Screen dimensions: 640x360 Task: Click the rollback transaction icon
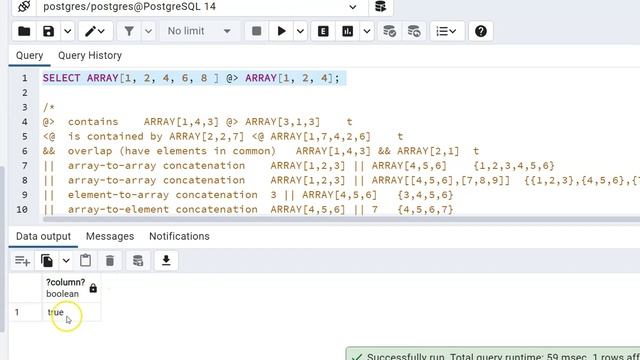click(x=414, y=31)
